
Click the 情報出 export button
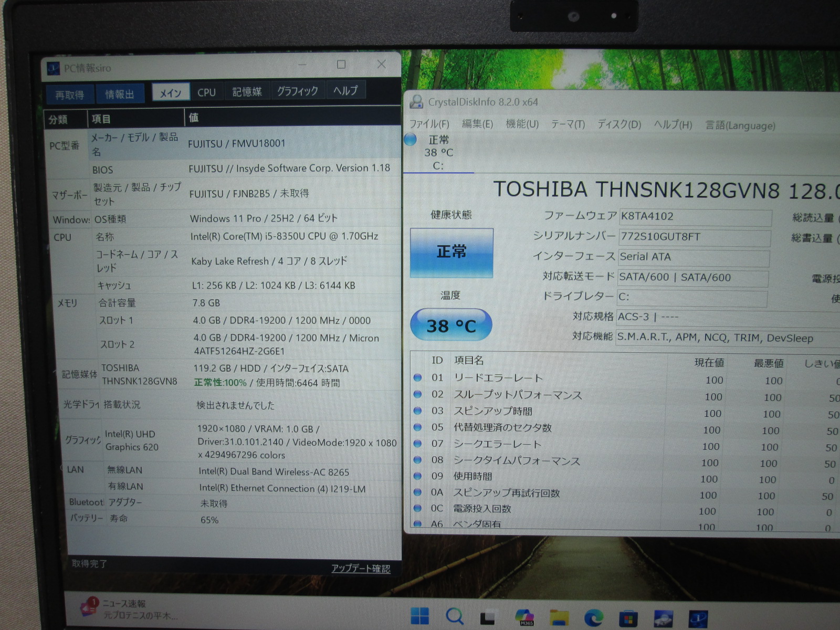coord(120,94)
